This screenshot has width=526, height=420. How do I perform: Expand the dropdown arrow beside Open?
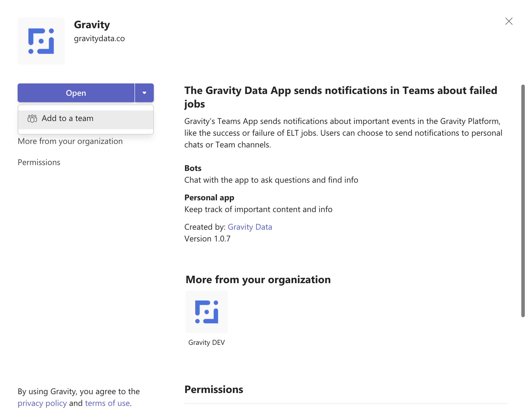pos(144,93)
